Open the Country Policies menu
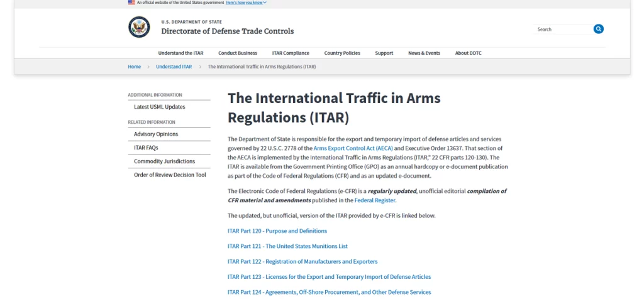 pos(342,53)
